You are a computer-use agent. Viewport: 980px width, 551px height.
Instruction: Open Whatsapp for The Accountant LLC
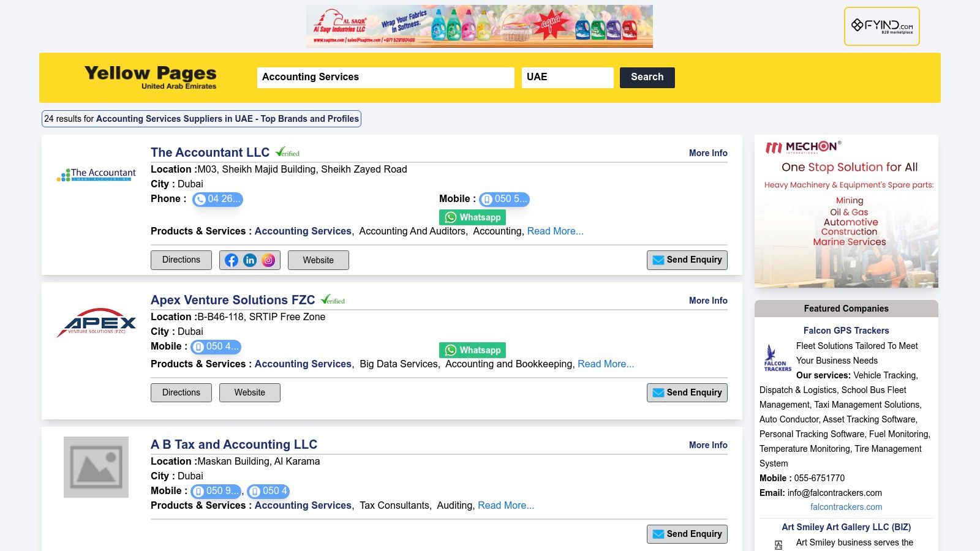[472, 217]
